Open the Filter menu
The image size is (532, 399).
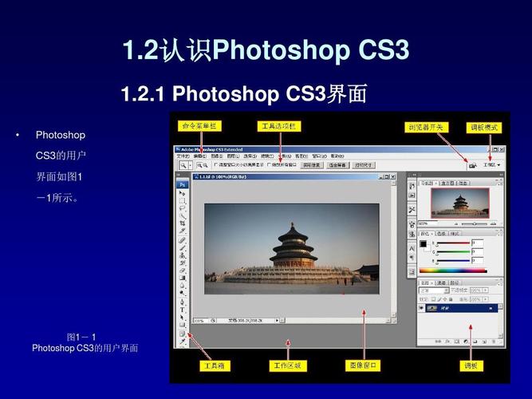point(267,156)
